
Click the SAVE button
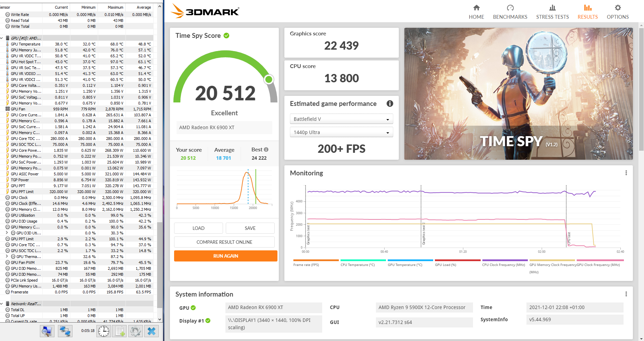click(x=250, y=228)
